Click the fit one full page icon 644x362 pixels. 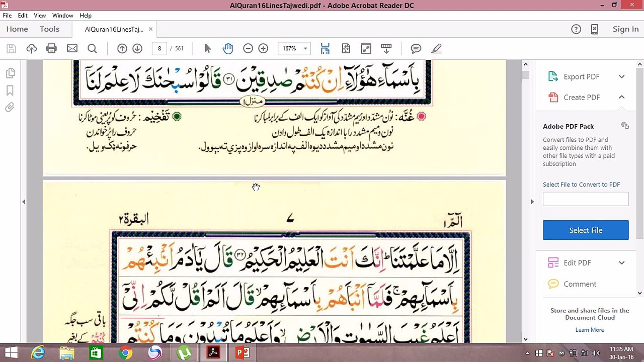[x=346, y=48]
